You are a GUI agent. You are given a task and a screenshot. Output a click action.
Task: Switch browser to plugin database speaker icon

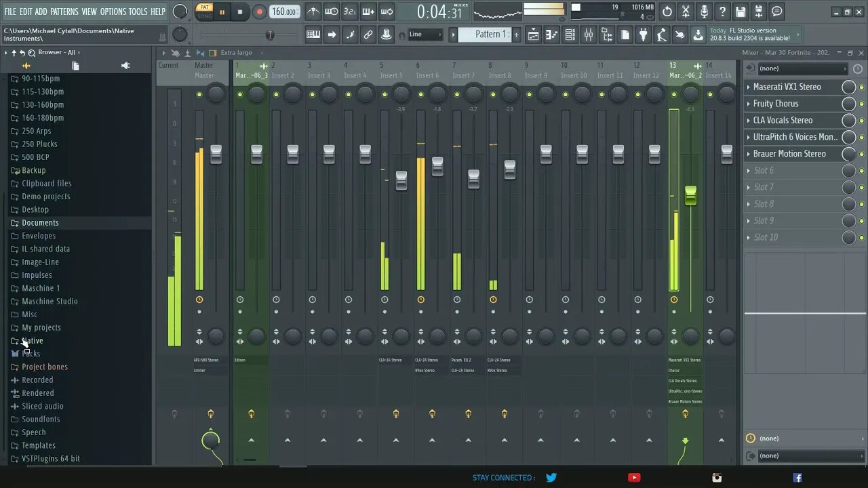[x=125, y=66]
